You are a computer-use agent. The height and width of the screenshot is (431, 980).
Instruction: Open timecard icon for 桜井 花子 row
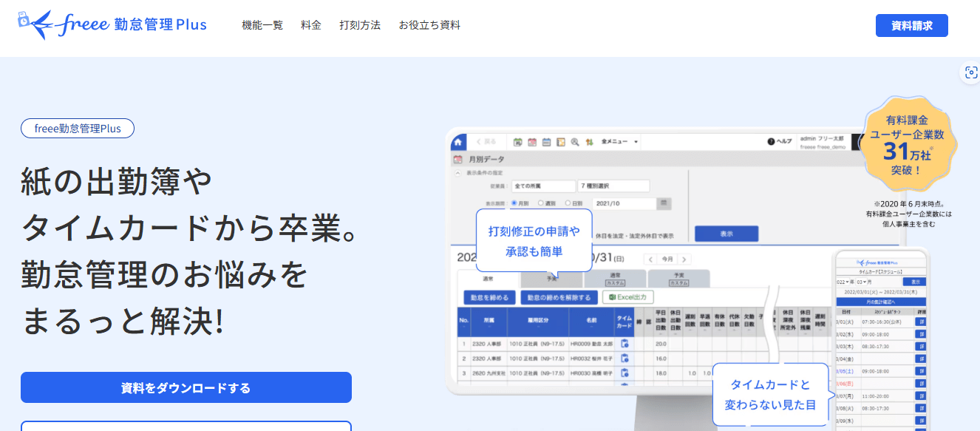tap(625, 359)
